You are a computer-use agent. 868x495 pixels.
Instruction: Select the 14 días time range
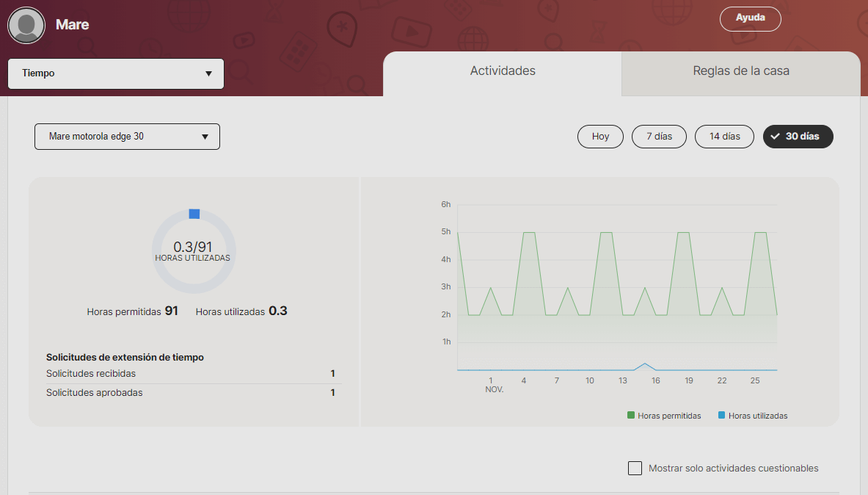coord(724,137)
